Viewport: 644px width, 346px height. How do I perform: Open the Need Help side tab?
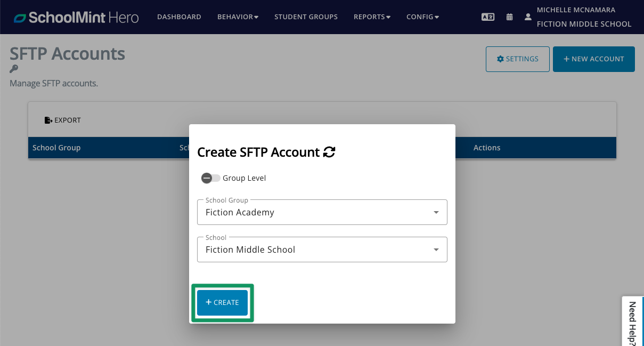pyautogui.click(x=633, y=321)
